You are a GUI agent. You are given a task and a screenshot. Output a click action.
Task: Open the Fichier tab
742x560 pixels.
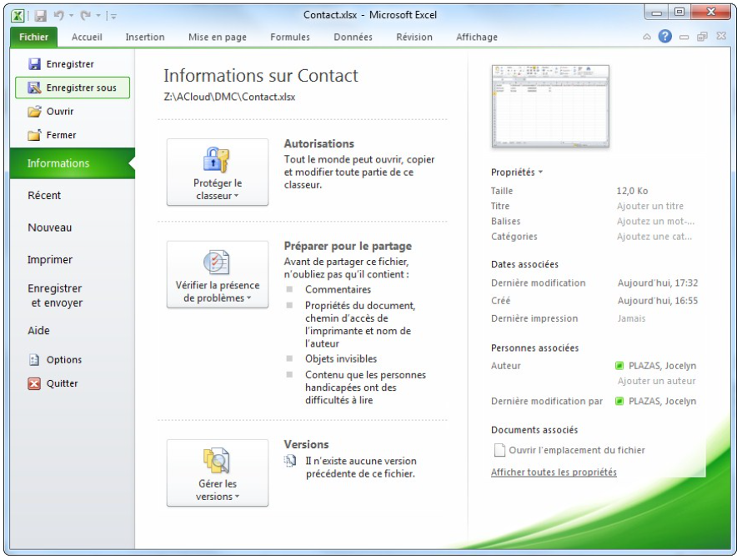click(33, 37)
